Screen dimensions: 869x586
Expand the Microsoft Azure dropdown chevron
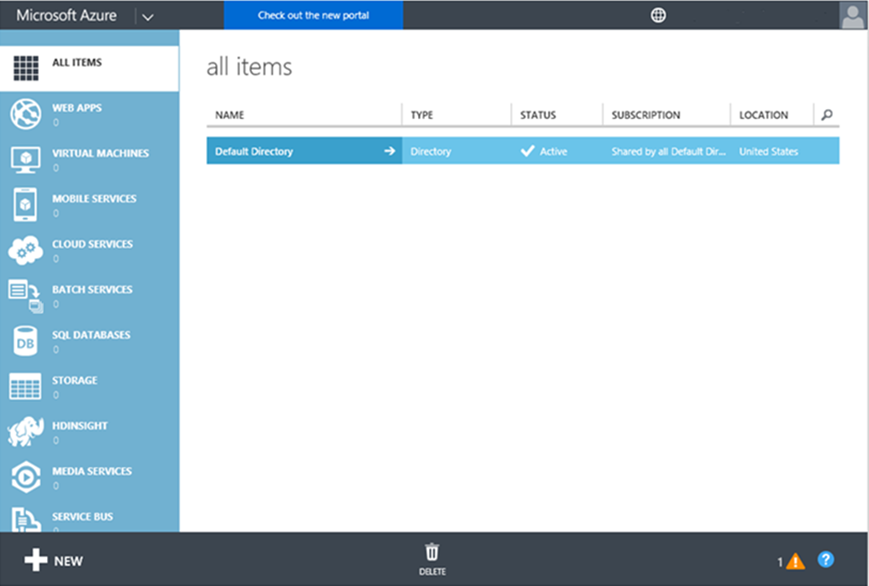pyautogui.click(x=147, y=17)
